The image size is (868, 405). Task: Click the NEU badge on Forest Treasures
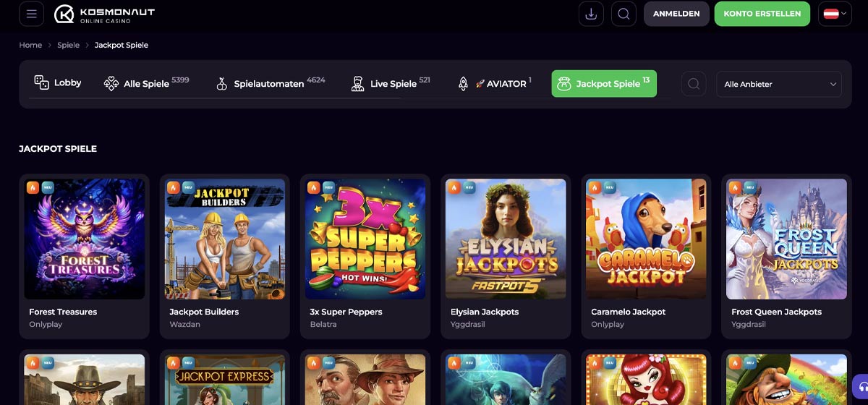coord(48,187)
